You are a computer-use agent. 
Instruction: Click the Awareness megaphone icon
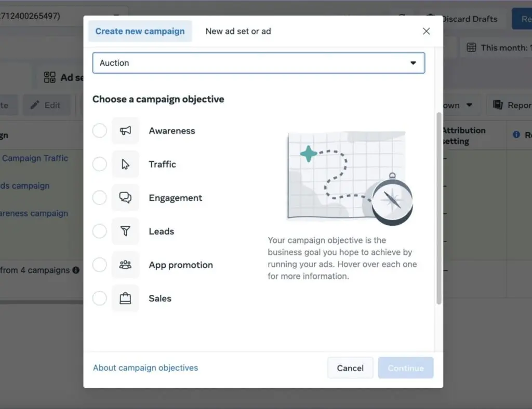[x=125, y=131]
